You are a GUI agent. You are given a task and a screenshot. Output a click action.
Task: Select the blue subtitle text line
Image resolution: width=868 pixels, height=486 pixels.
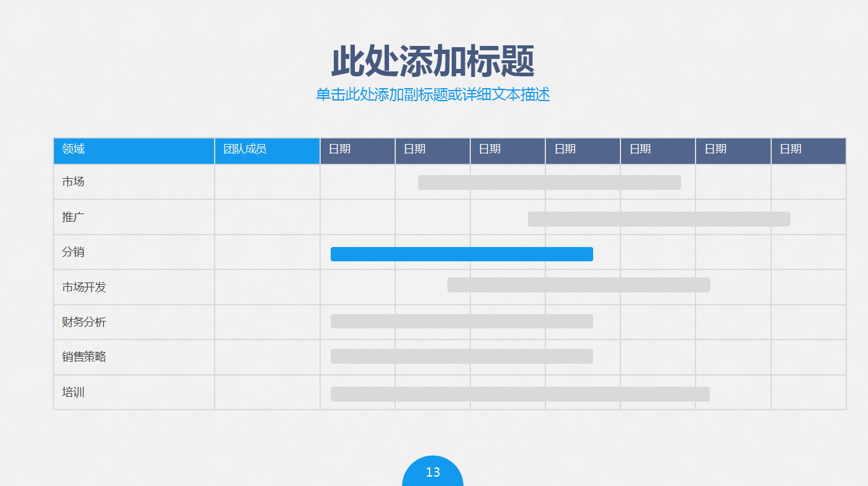[433, 94]
